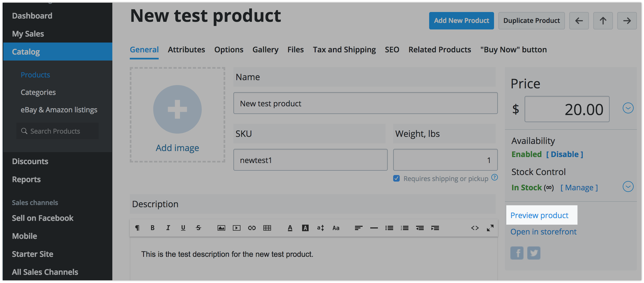
Task: Open the Gallery tab
Action: (265, 50)
